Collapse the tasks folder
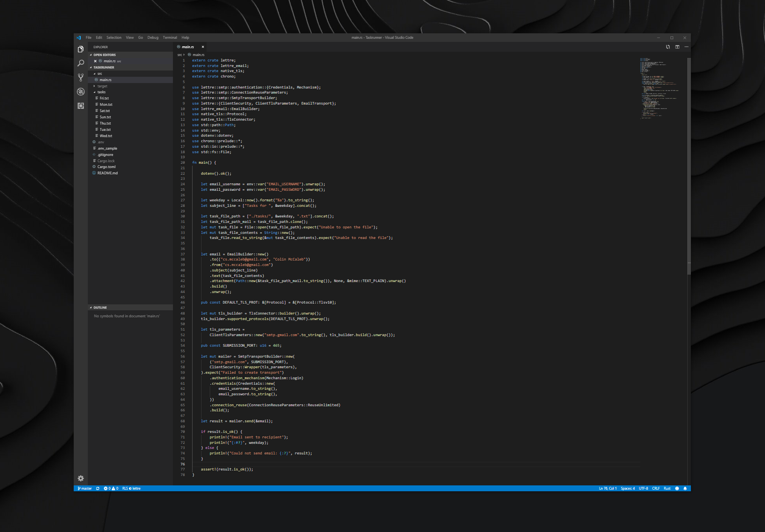The width and height of the screenshot is (765, 532). [130, 92]
